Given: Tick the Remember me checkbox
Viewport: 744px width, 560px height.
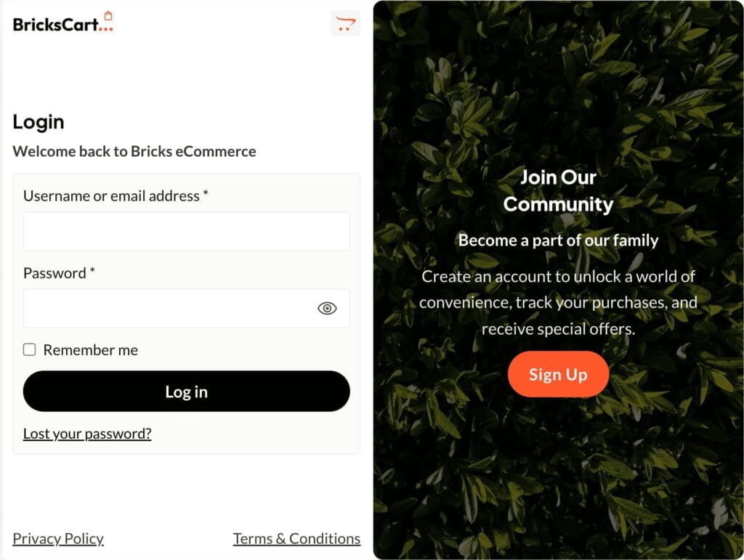Looking at the screenshot, I should point(29,349).
